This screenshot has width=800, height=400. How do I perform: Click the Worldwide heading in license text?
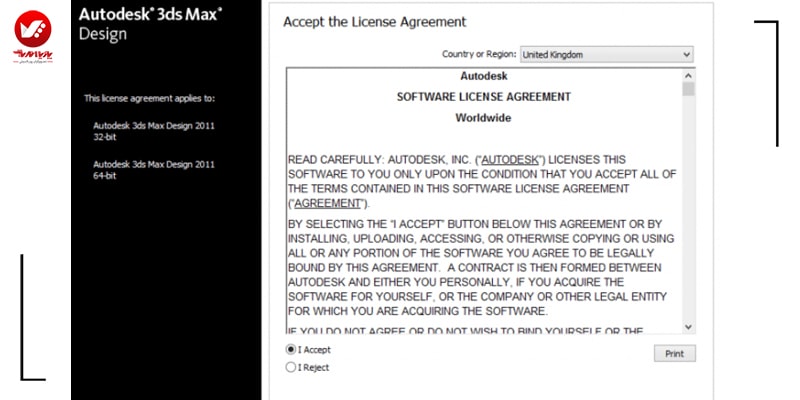tap(483, 118)
